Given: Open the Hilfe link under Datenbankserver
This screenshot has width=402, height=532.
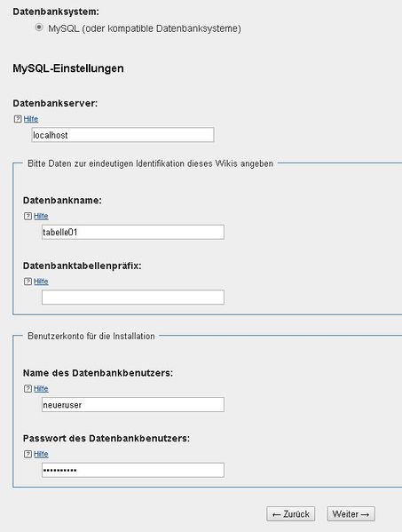Looking at the screenshot, I should (x=31, y=119).
